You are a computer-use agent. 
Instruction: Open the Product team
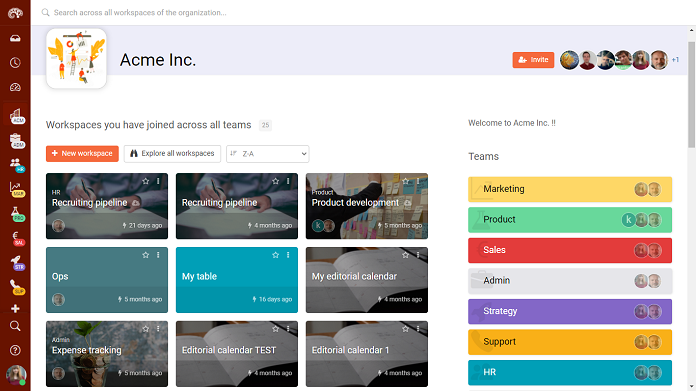pyautogui.click(x=570, y=220)
